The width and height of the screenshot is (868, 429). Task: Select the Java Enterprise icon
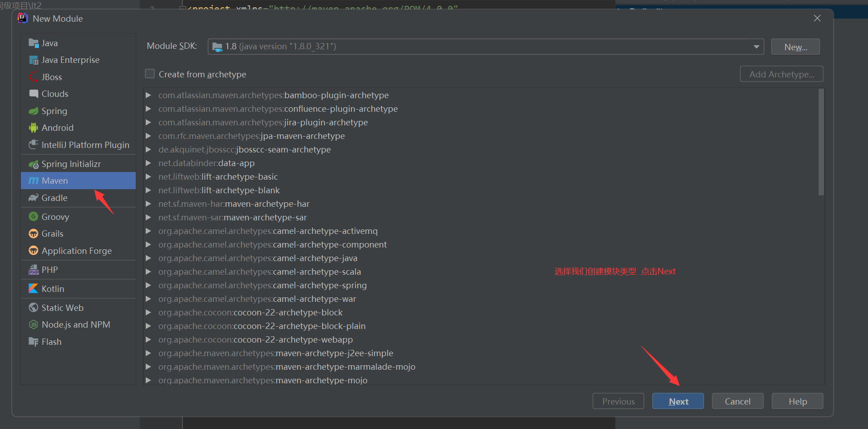point(33,60)
